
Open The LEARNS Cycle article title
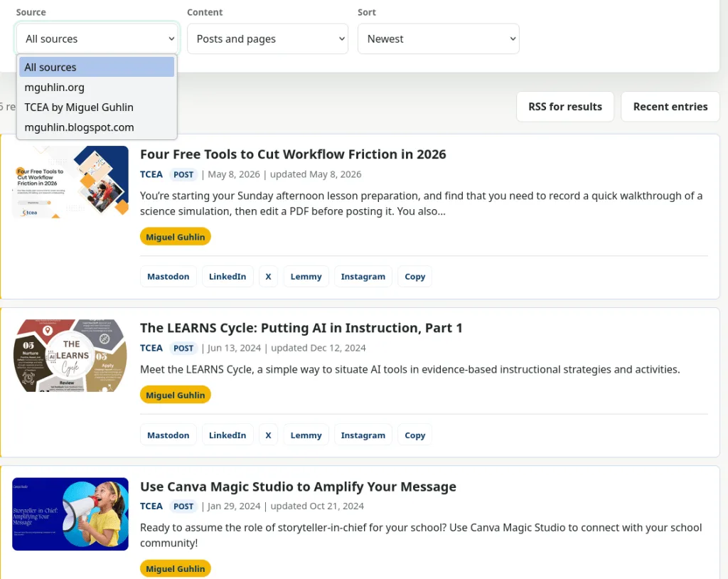(301, 328)
